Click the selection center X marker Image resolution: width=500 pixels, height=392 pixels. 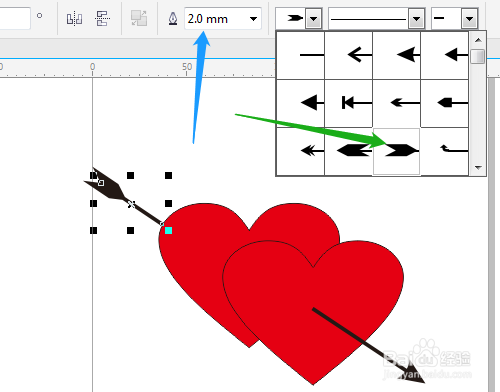click(x=131, y=204)
